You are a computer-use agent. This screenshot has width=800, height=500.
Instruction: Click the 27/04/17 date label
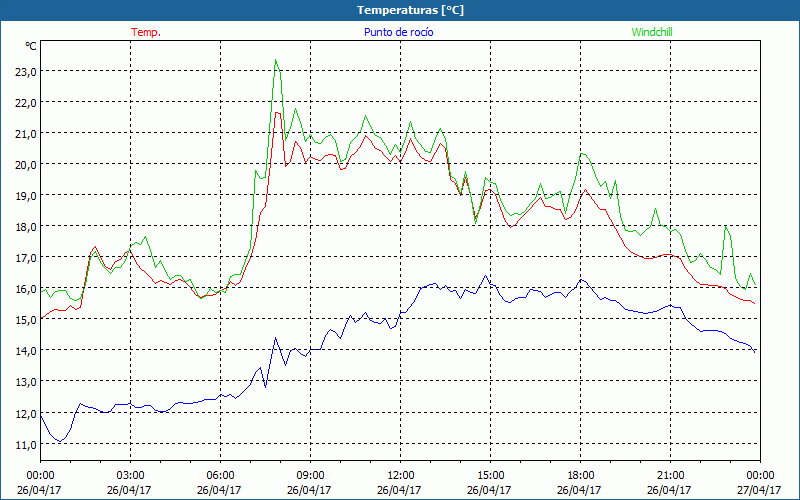[x=760, y=490]
